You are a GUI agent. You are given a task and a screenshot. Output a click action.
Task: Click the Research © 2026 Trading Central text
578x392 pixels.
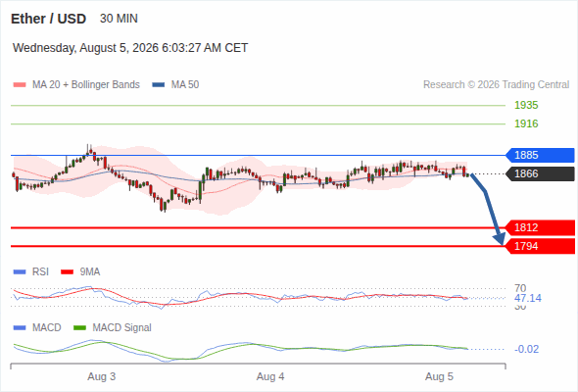click(496, 85)
